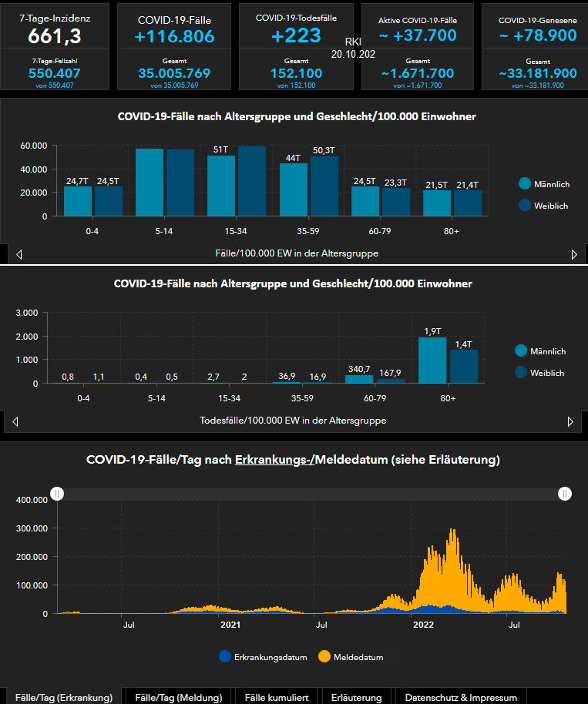This screenshot has height=704, width=588.
Task: Open Datenschutz & Impressum tab
Action: tap(461, 697)
